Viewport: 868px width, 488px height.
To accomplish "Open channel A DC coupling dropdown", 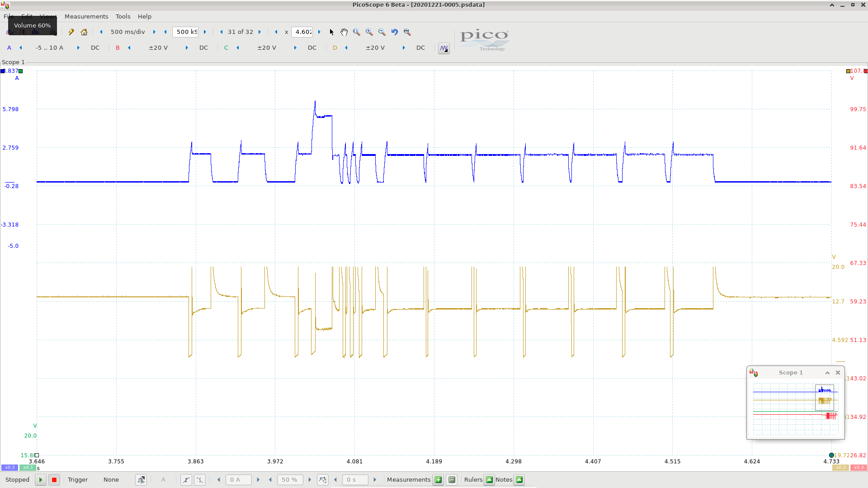I will [95, 48].
